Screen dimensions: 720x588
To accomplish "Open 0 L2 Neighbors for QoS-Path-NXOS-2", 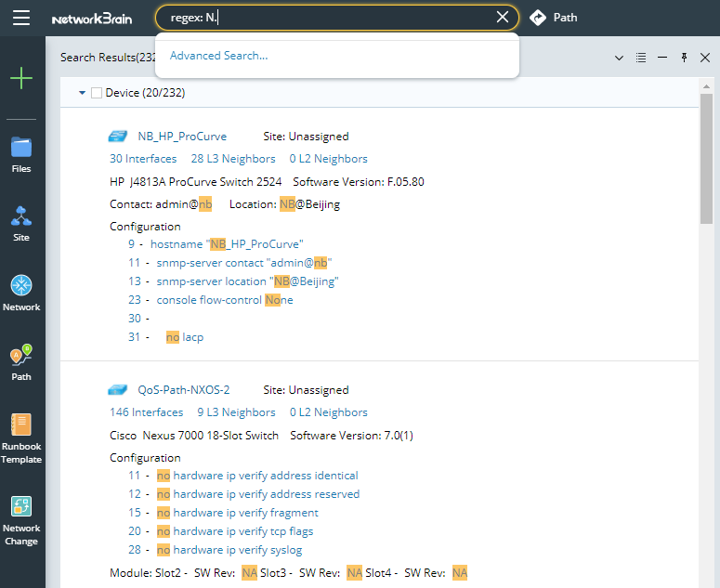I will tap(328, 412).
